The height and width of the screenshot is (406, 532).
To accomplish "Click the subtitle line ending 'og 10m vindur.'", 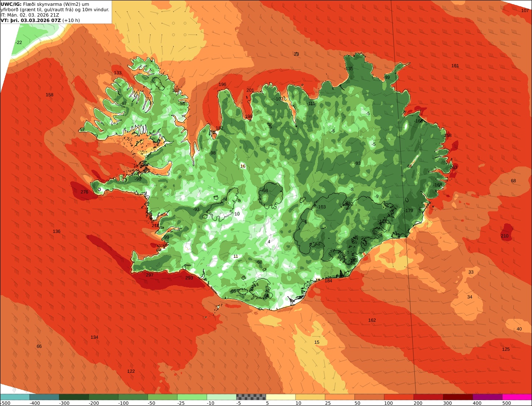I will [x=55, y=9].
